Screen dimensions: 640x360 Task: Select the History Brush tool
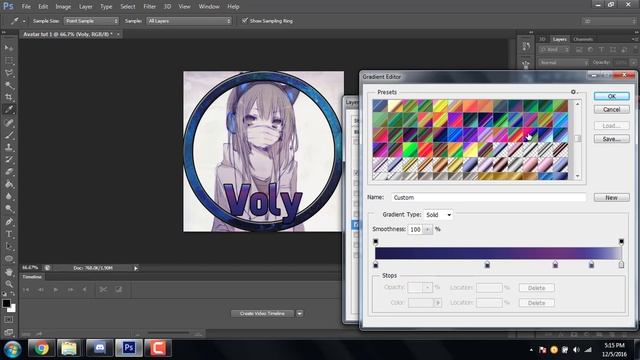[9, 160]
